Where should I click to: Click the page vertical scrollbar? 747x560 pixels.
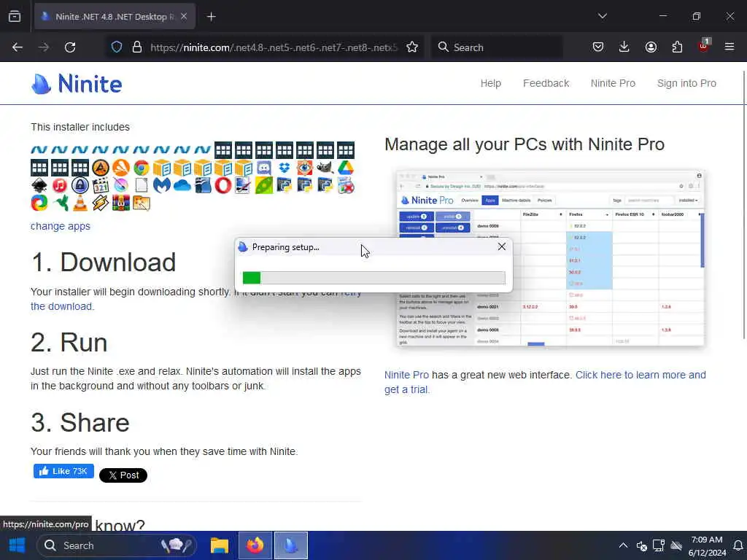point(743,205)
